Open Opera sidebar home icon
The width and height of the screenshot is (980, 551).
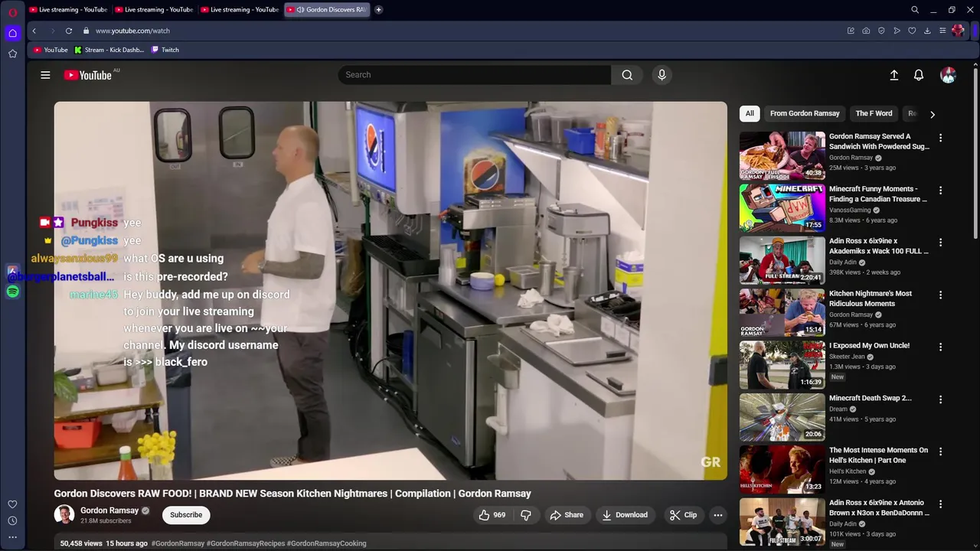pos(12,33)
